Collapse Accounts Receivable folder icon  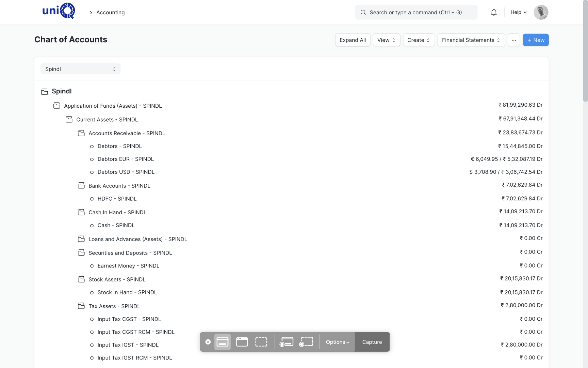(x=81, y=133)
